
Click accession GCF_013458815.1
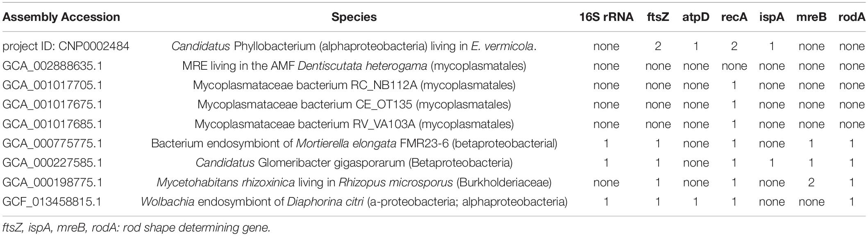(52, 202)
